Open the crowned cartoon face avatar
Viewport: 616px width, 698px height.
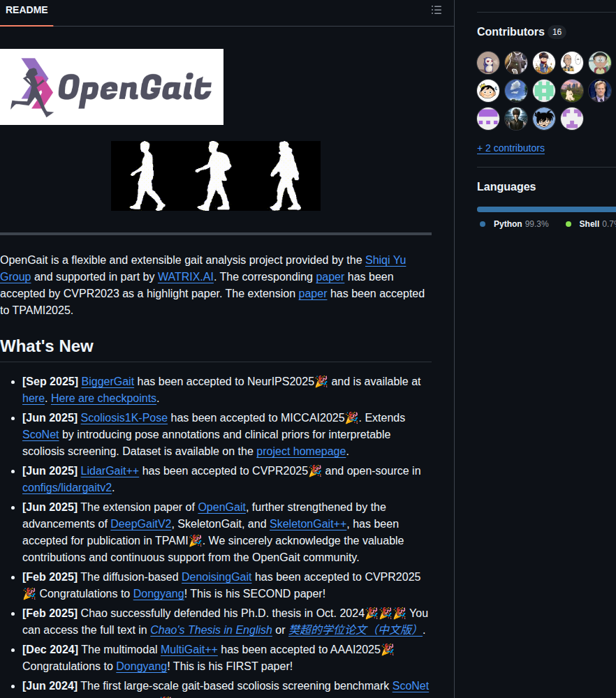488,91
